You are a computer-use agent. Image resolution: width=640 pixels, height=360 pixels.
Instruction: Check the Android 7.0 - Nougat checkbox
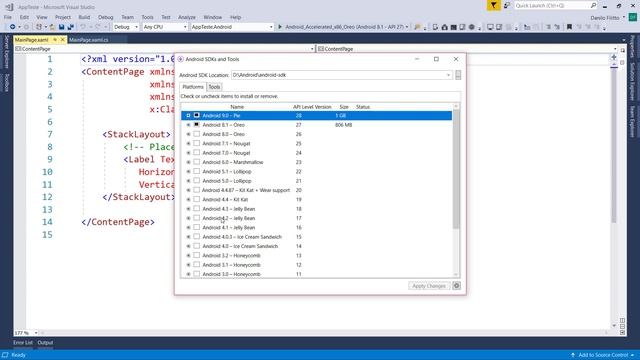point(197,153)
